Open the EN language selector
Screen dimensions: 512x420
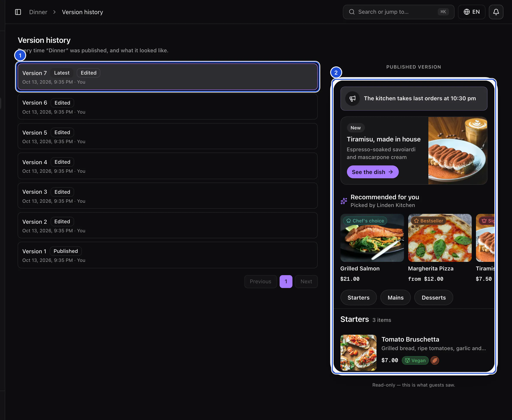(x=471, y=12)
